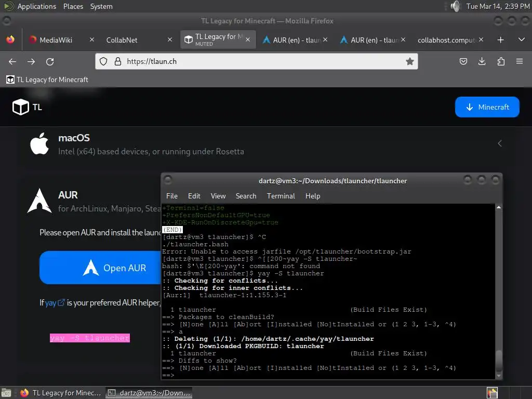Viewport: 532px width, 399px height.
Task: Reload the tlaun.ch page
Action: click(50, 61)
